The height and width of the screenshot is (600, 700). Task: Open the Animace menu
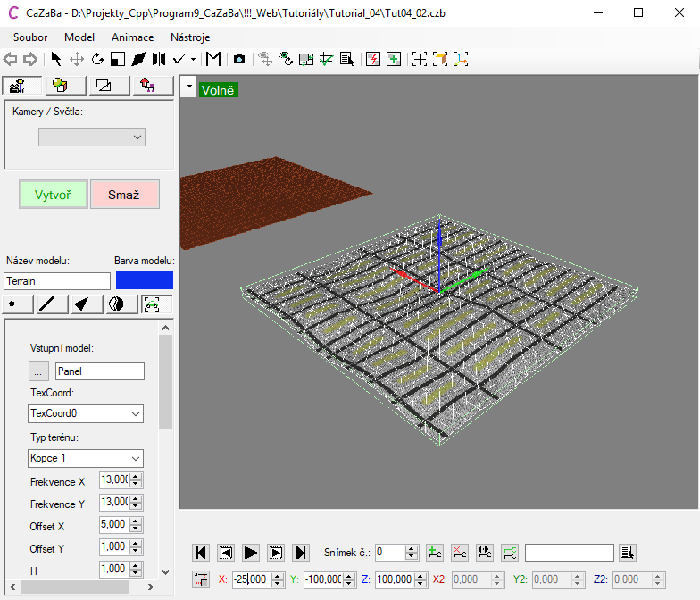click(132, 37)
